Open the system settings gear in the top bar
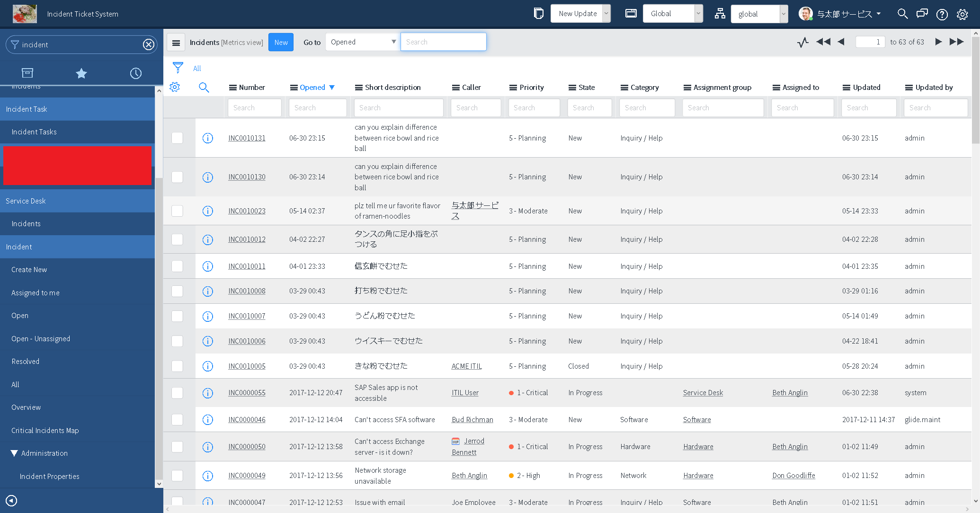Screen dimensions: 980x513 pyautogui.click(x=962, y=14)
